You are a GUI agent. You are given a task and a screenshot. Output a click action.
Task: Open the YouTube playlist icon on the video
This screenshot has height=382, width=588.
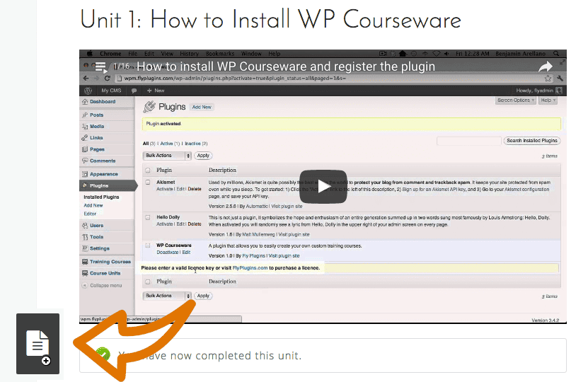click(100, 67)
